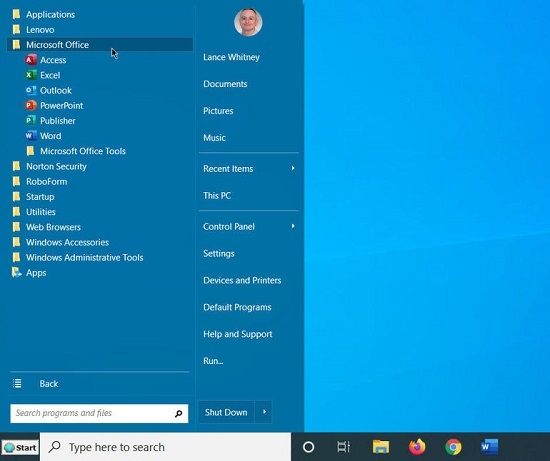This screenshot has width=550, height=461.
Task: Open Access from the Microsoft Office folder
Action: tap(46, 60)
